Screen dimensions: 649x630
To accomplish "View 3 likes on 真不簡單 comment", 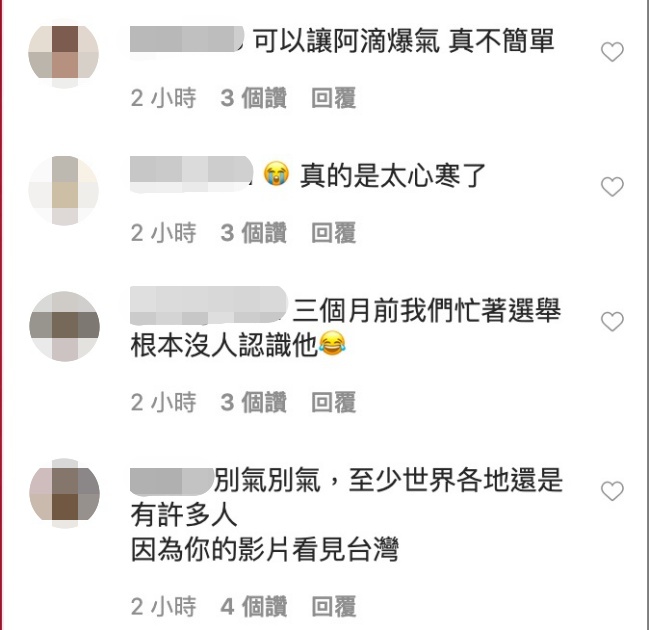I will coord(253,98).
